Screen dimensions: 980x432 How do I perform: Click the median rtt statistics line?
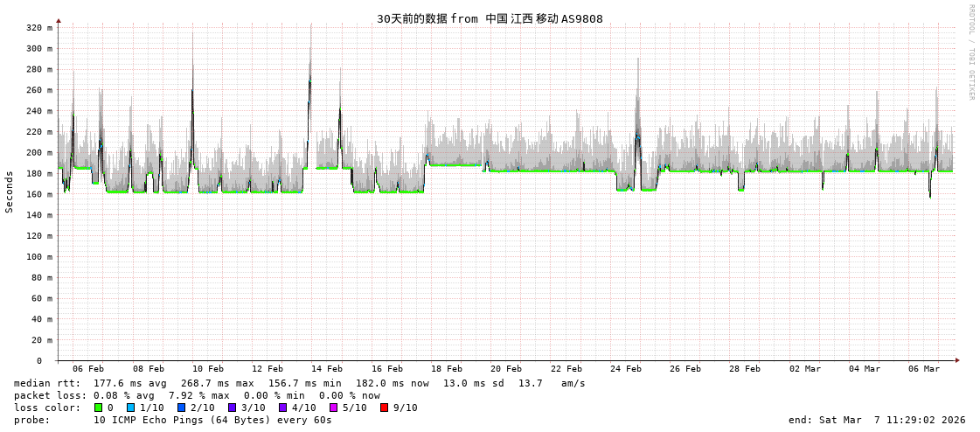point(300,383)
